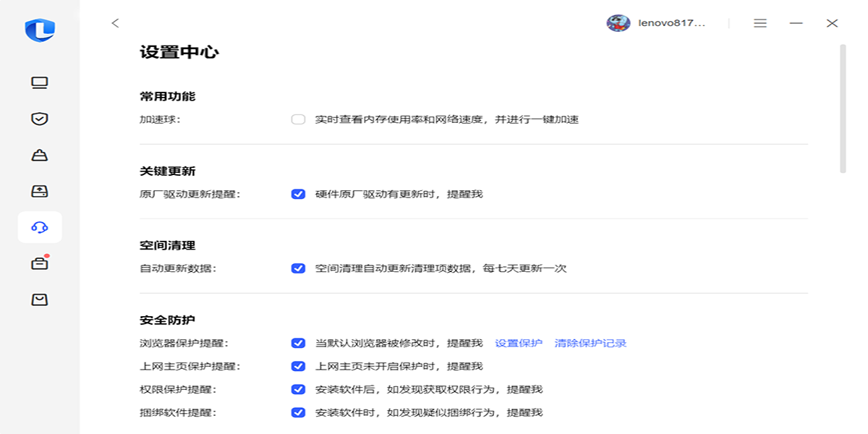Select the headset customer service icon
This screenshot has height=434, width=868.
[40, 227]
